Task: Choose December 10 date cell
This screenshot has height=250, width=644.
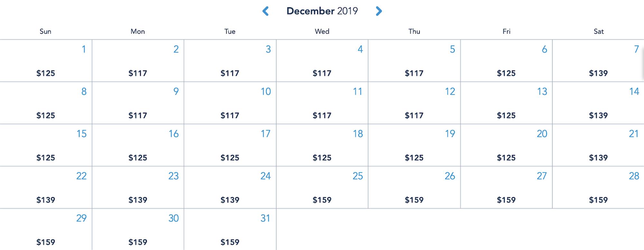Action: (230, 103)
